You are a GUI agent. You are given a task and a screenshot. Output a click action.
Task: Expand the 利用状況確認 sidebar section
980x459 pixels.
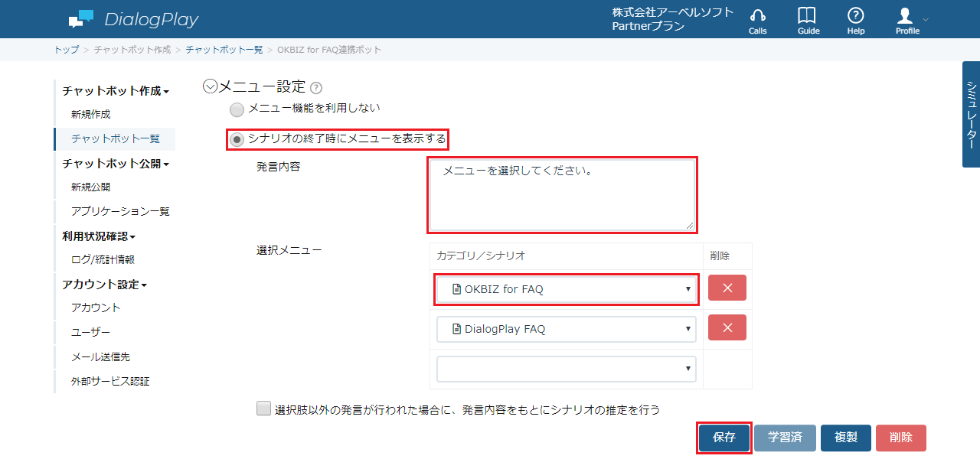[99, 236]
